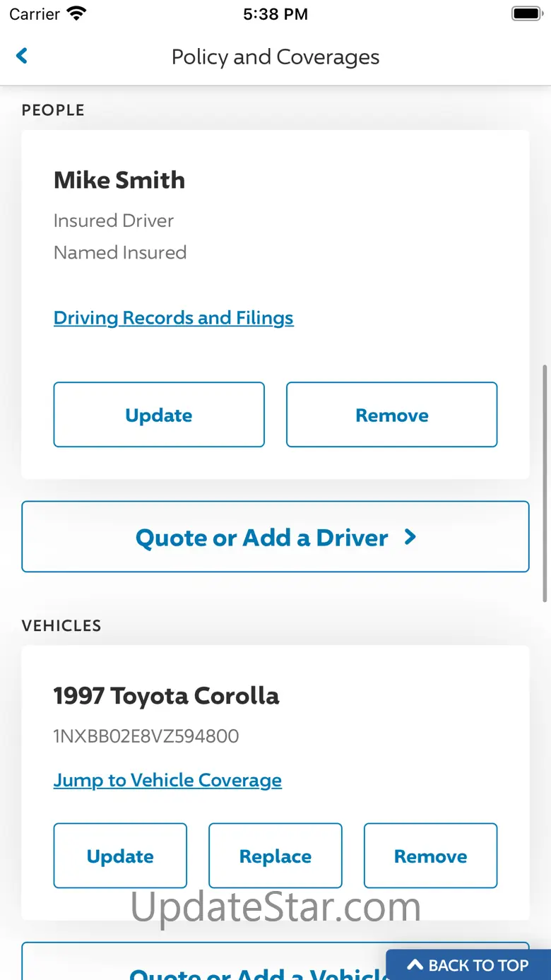Open Driving Records and Filings link
Viewport: 551px width, 980px height.
(173, 318)
